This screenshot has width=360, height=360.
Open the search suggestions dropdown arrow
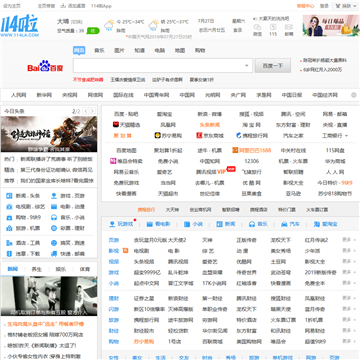(247, 66)
